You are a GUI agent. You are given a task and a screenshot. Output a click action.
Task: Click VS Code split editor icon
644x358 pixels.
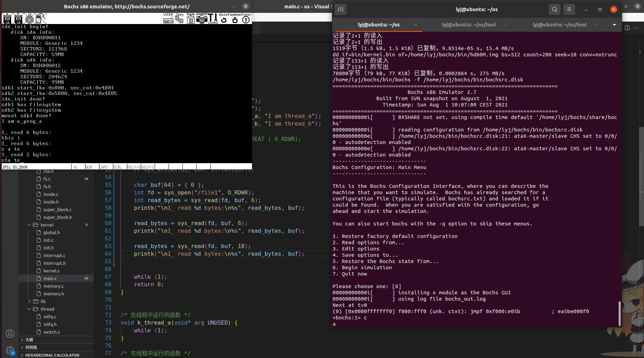[x=627, y=28]
